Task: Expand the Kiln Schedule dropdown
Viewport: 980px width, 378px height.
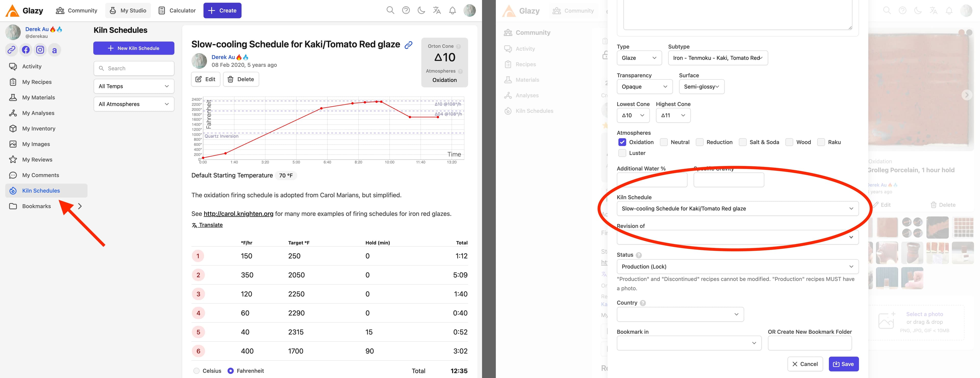Action: pyautogui.click(x=737, y=209)
